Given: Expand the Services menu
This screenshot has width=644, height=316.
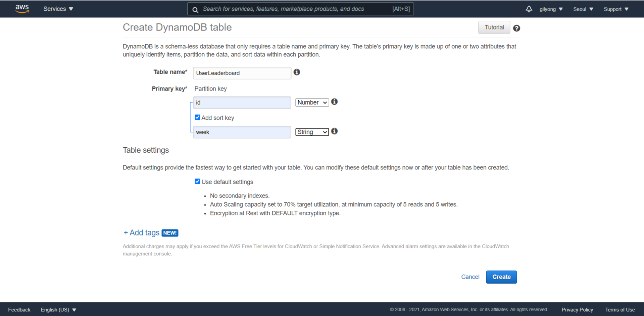Looking at the screenshot, I should point(58,9).
